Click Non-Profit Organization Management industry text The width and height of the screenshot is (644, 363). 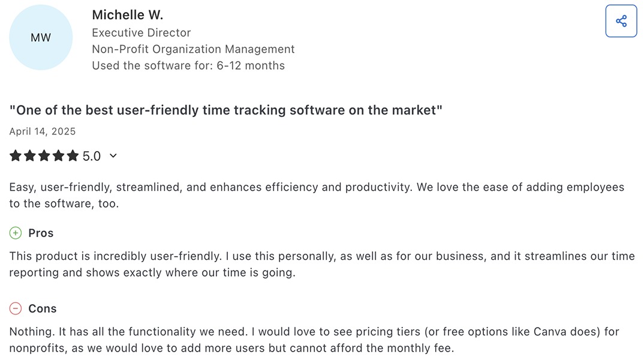pyautogui.click(x=193, y=49)
